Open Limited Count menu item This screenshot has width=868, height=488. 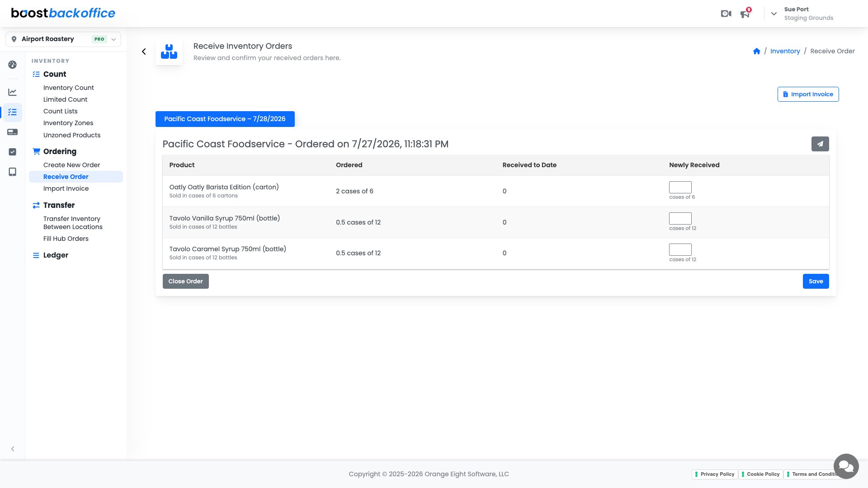[65, 99]
